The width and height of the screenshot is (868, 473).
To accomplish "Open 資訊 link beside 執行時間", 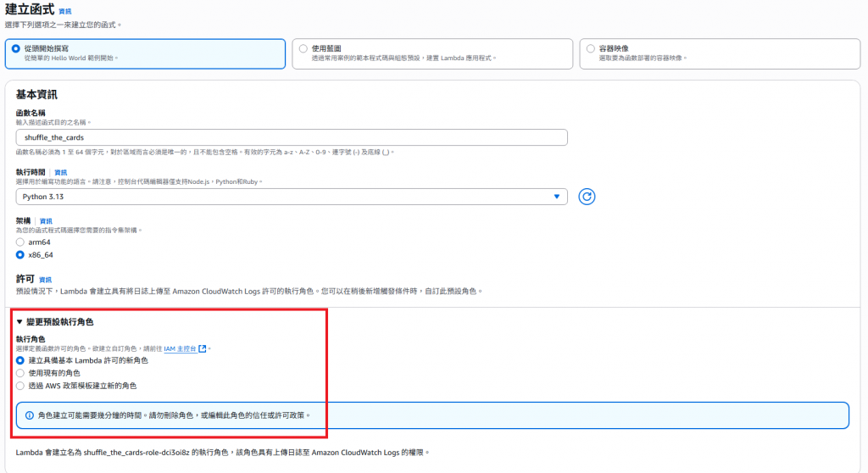I will (60, 172).
